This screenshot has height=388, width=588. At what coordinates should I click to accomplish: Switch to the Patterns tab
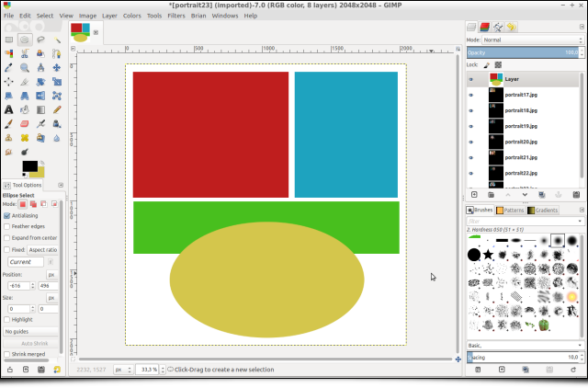point(510,211)
